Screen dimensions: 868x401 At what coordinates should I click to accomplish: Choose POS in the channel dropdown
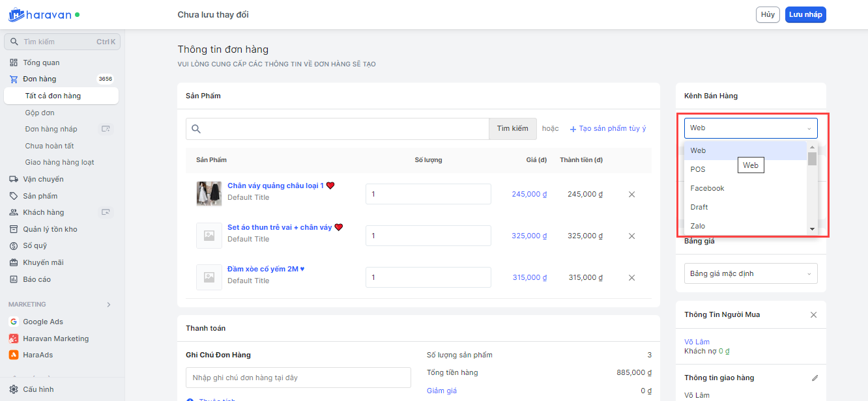[698, 169]
